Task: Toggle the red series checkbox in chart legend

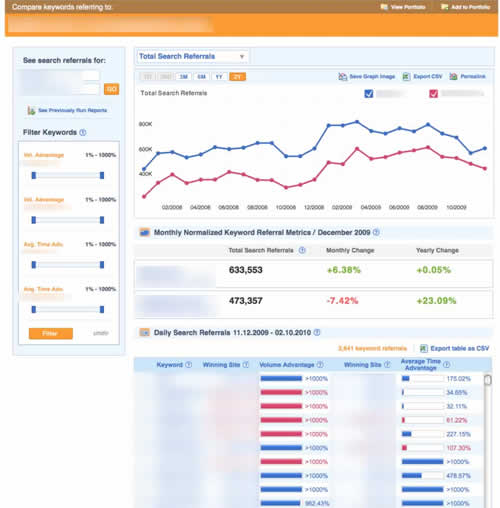Action: click(433, 94)
